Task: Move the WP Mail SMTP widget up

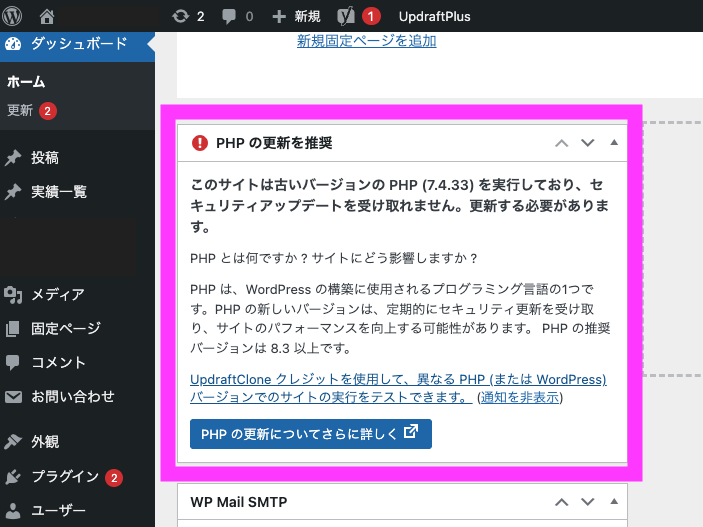Action: point(561,502)
